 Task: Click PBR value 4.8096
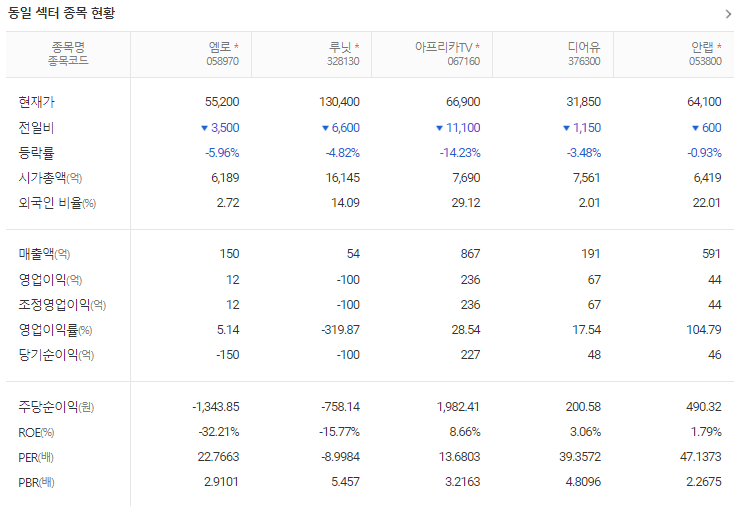(583, 482)
